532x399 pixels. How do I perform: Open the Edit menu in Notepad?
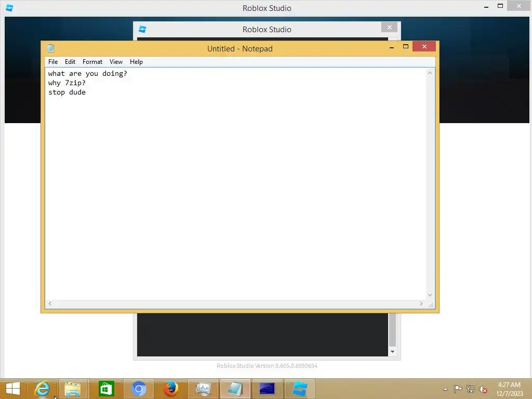point(70,62)
